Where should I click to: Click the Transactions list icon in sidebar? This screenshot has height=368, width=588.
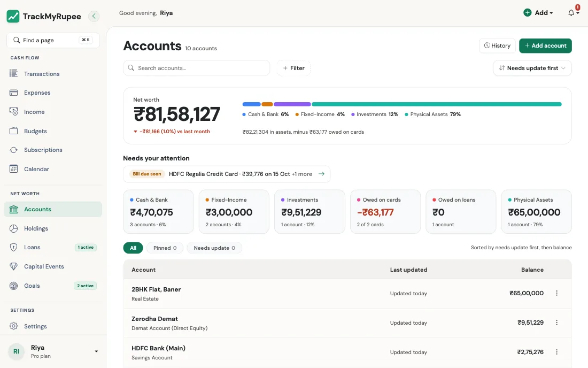point(13,73)
